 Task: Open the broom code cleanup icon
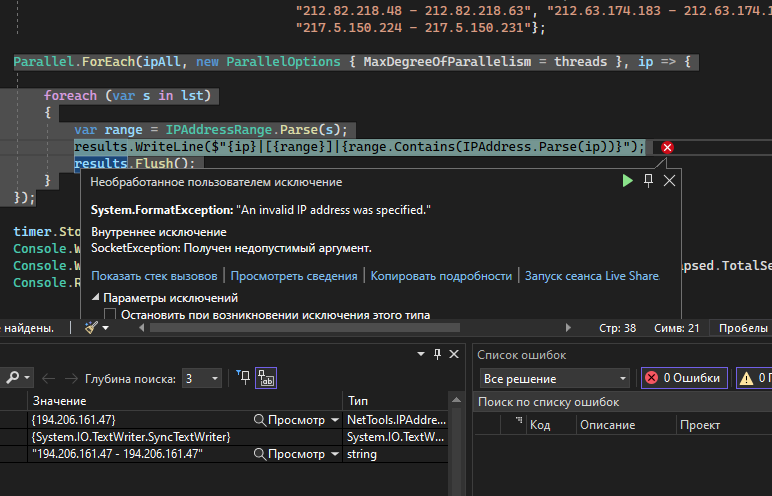[91, 327]
